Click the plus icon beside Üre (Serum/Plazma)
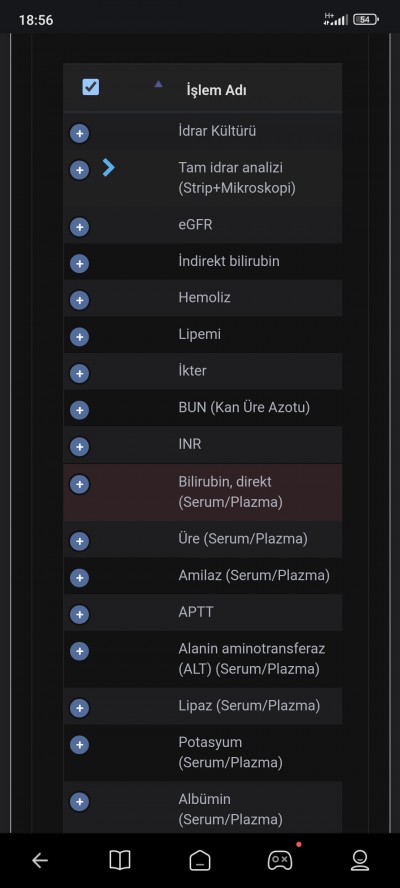The height and width of the screenshot is (888, 400). click(79, 541)
